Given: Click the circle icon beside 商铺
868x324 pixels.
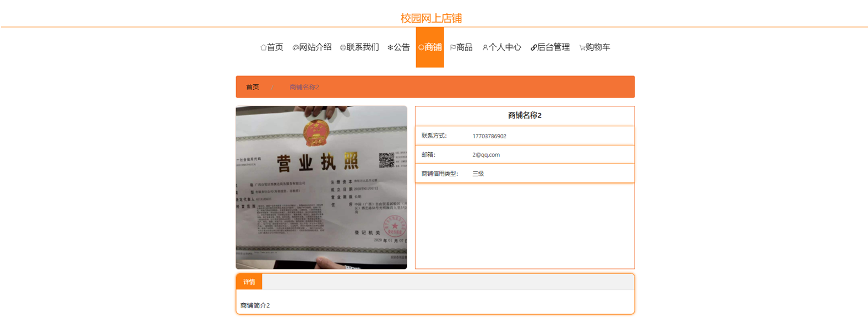Looking at the screenshot, I should coord(421,47).
